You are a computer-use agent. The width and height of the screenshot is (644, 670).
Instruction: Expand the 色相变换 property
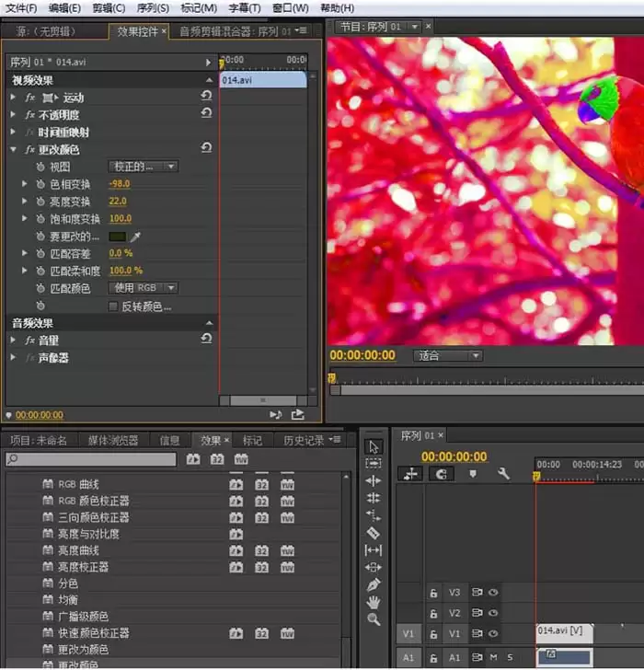coord(25,184)
